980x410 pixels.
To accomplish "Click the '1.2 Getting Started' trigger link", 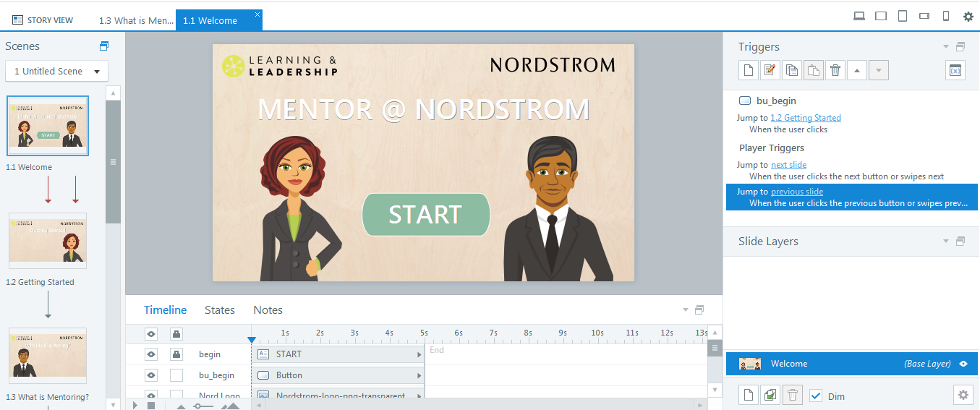I will [x=806, y=118].
